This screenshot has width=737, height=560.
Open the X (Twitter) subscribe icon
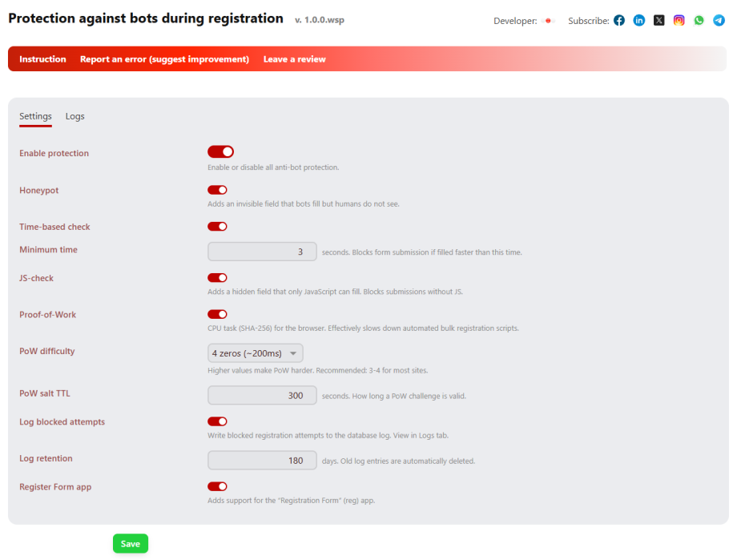tap(659, 20)
